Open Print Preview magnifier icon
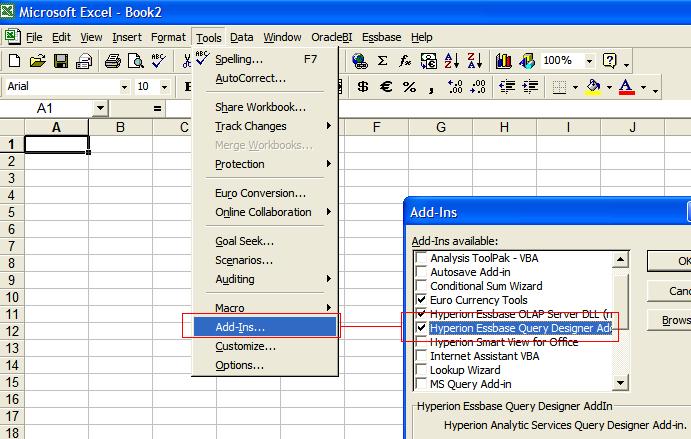This screenshot has height=439, width=691. (x=136, y=60)
